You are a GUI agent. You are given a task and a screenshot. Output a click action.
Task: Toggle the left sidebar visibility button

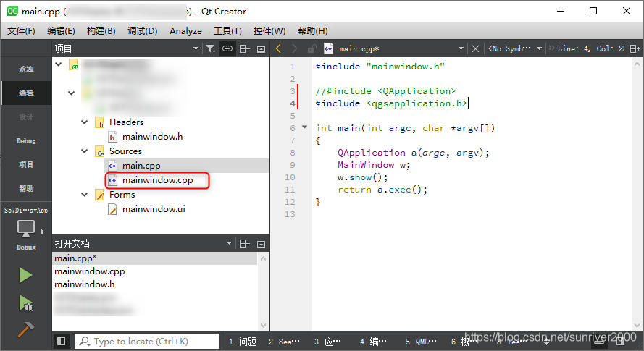click(x=61, y=341)
